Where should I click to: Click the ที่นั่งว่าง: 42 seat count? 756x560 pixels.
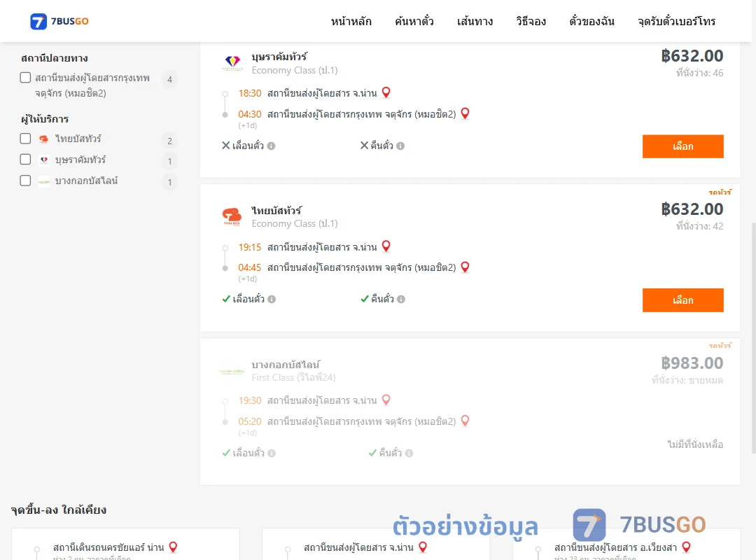pos(699,226)
